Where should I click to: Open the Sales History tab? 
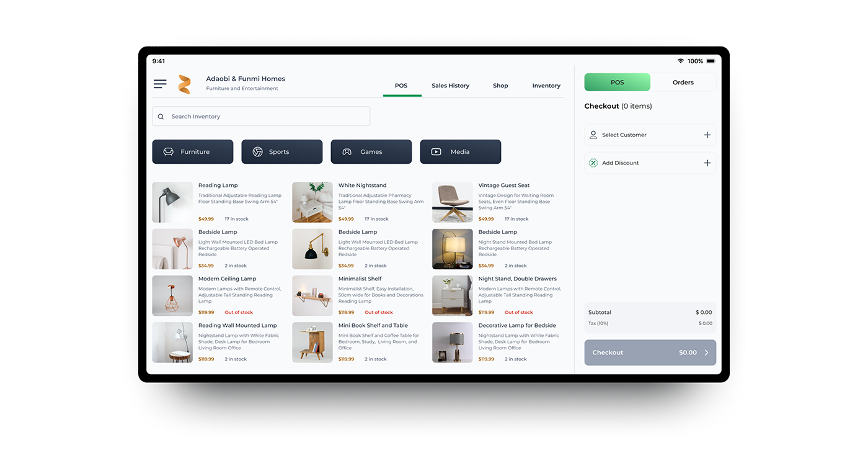(x=450, y=86)
